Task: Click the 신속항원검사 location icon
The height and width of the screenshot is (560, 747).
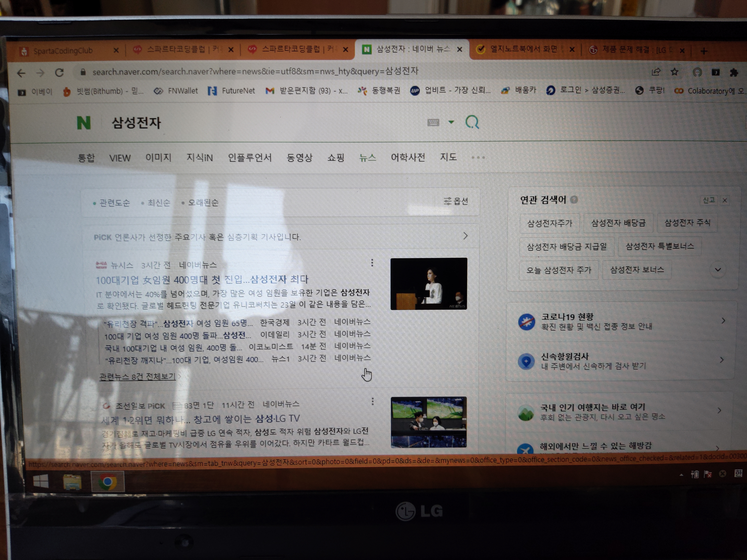Action: click(526, 361)
